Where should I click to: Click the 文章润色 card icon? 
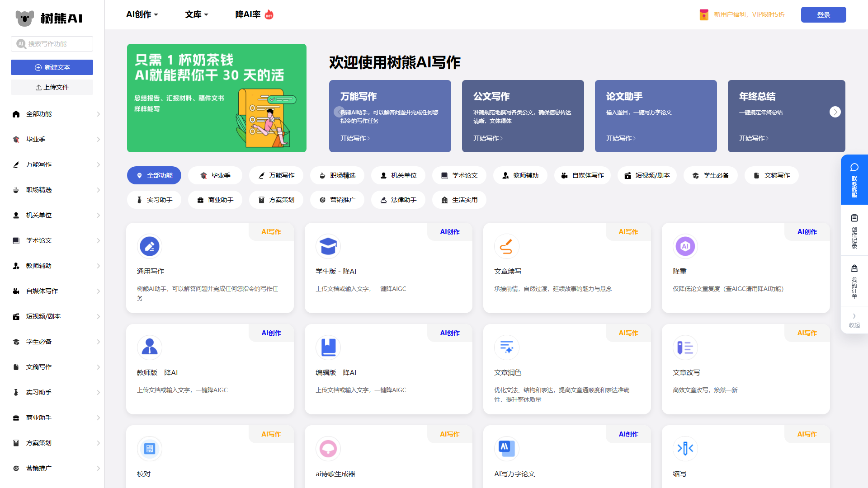(507, 347)
